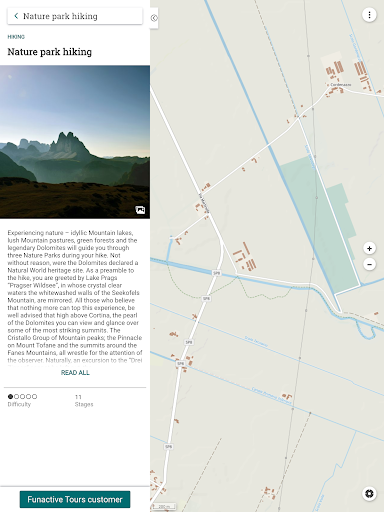Viewport: 384px width, 512px height.
Task: Open map settings gear icon
Action: (369, 493)
